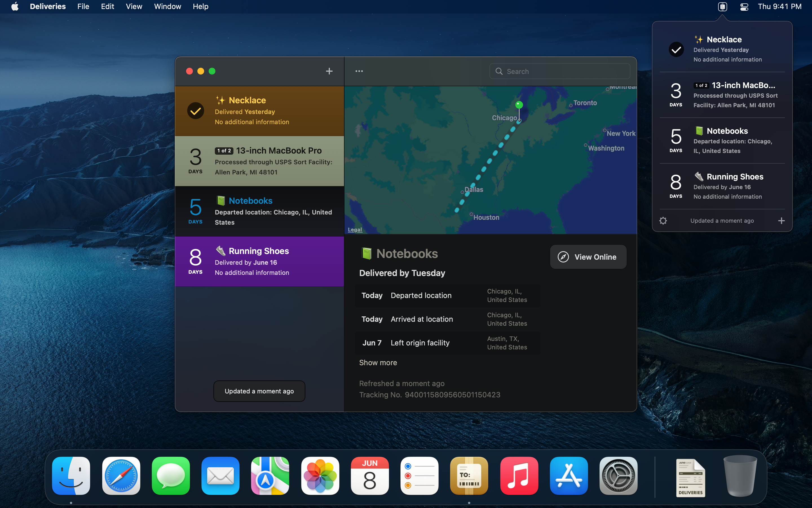Screen dimensions: 812x508
Task: Click the plus icon in the popover footer
Action: coord(782,221)
